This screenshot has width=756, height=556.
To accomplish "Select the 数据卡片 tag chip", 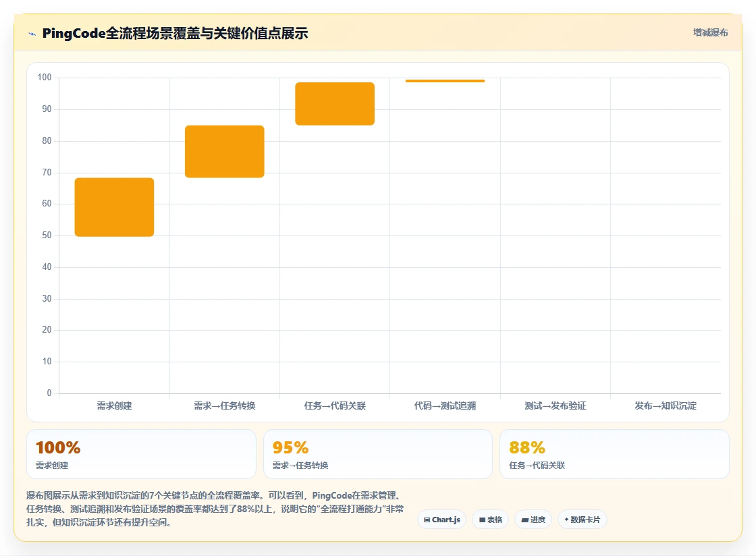I will (x=583, y=520).
